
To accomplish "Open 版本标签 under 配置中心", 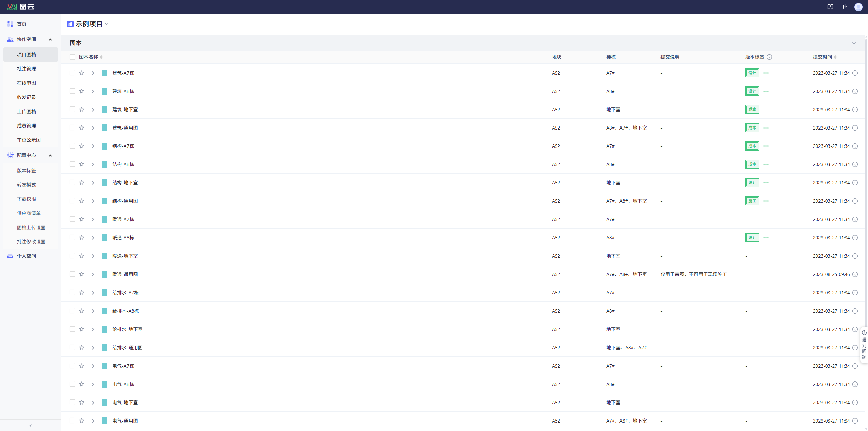I will tap(26, 171).
